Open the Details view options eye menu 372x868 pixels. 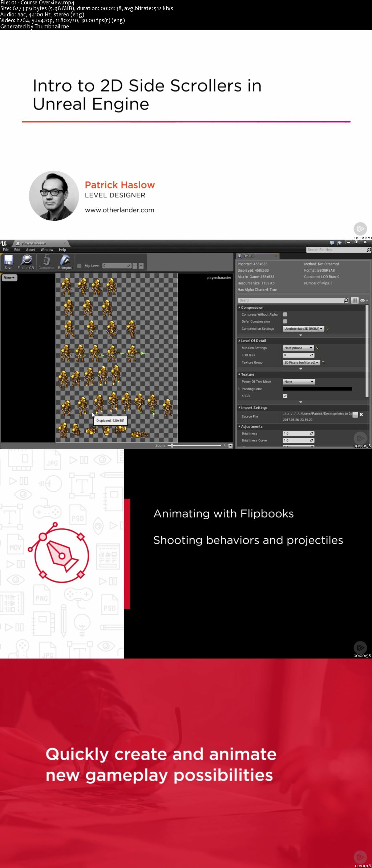point(364,300)
